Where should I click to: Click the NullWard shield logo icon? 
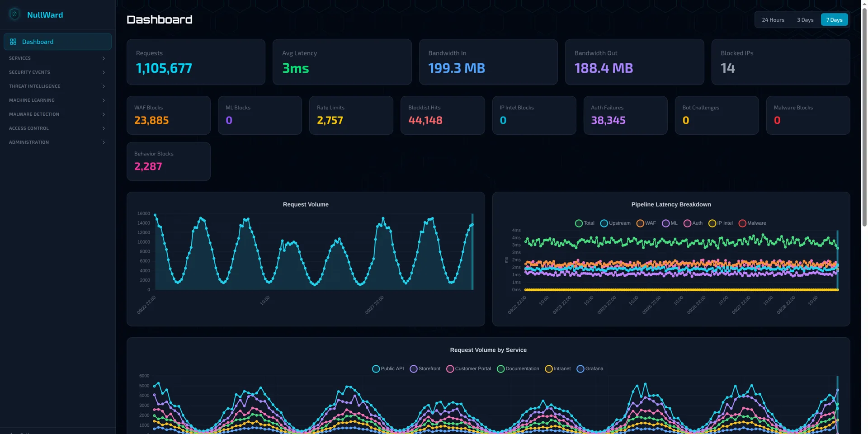coord(14,14)
